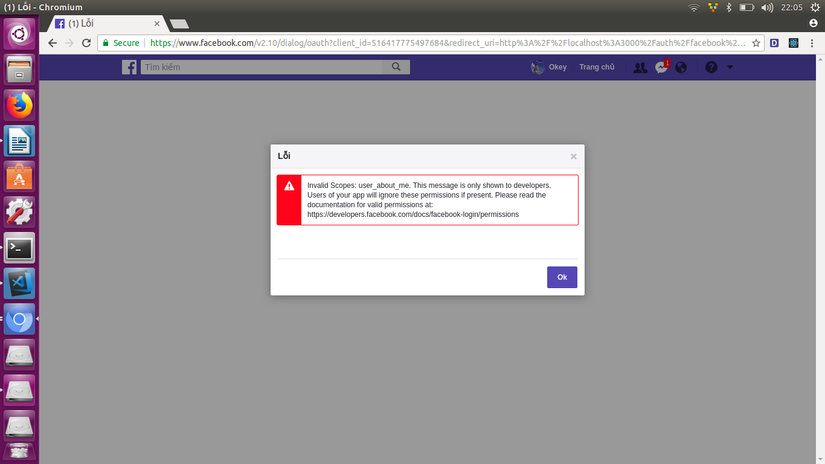Click the Ok button in error dialog
This screenshot has width=825, height=464.
pyautogui.click(x=562, y=277)
